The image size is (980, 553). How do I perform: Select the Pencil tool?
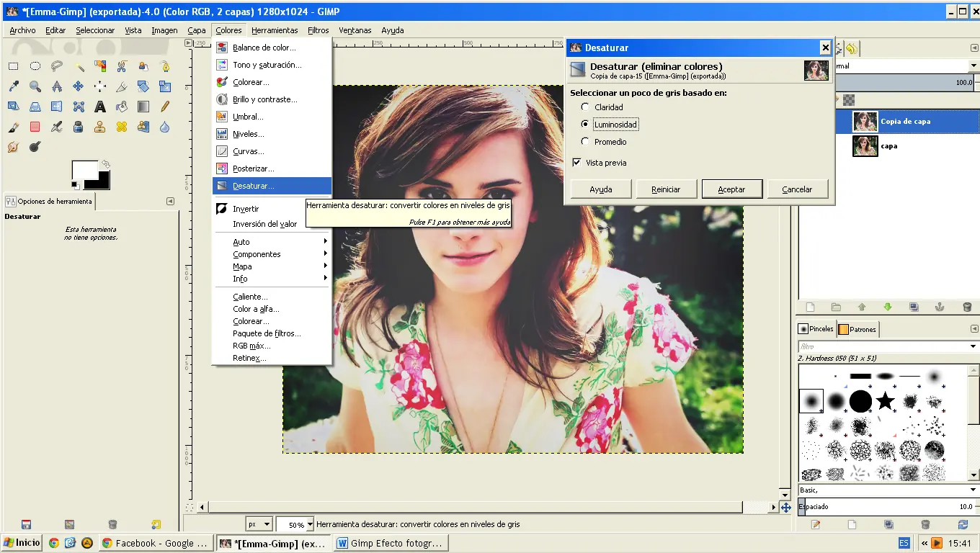click(x=165, y=107)
